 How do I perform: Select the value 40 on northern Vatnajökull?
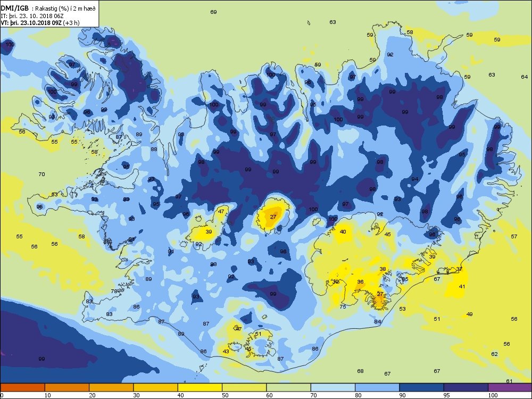(x=343, y=231)
